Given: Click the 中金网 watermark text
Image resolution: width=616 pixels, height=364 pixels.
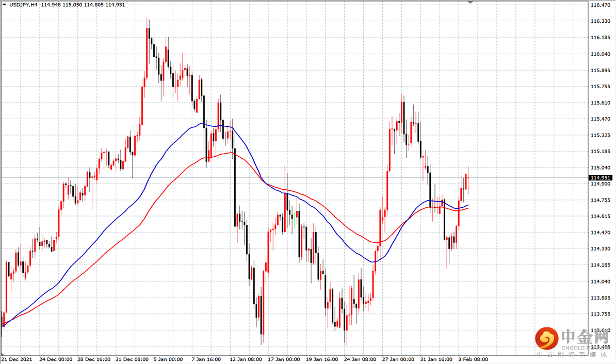Looking at the screenshot, I should [584, 337].
